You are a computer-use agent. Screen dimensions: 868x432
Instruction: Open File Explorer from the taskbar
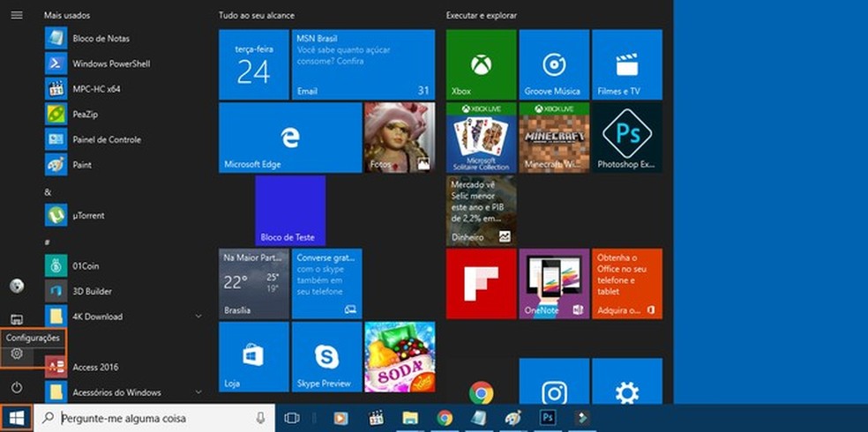410,418
